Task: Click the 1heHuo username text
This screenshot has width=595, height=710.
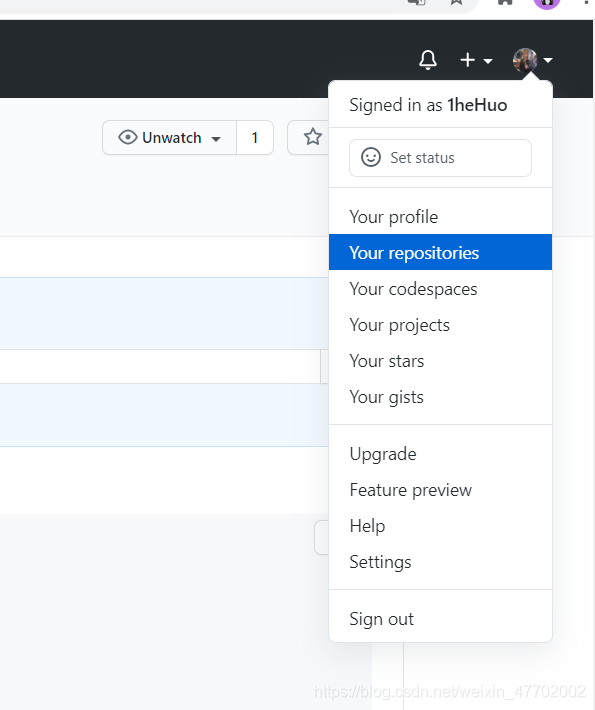Action: tap(477, 105)
